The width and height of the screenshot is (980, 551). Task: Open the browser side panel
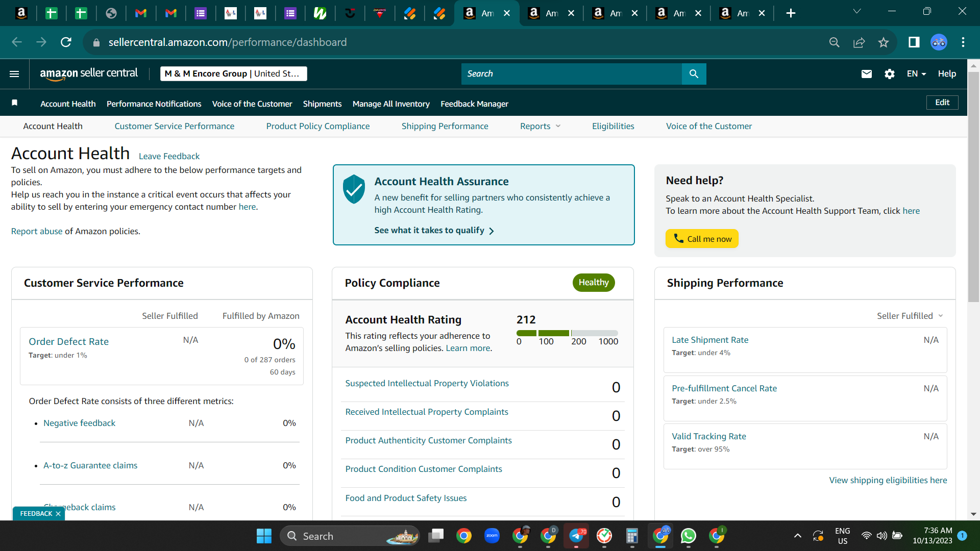point(914,42)
